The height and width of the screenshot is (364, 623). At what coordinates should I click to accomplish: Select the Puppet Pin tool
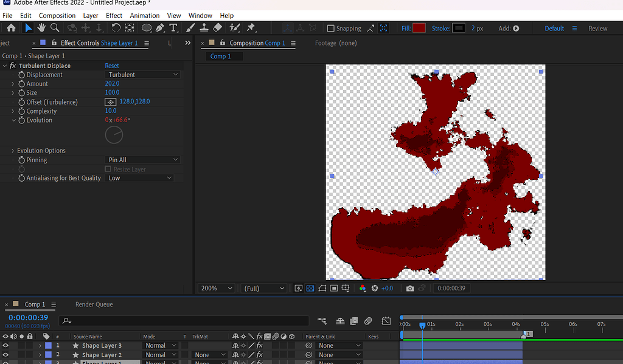[249, 27]
